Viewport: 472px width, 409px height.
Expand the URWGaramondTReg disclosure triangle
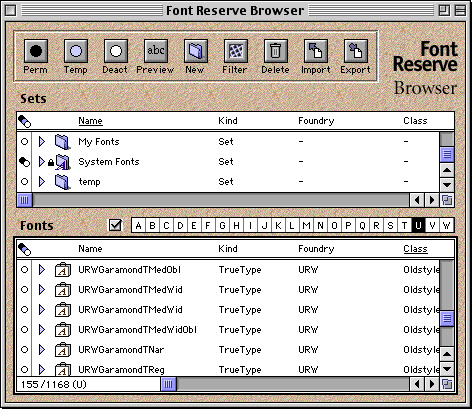[42, 369]
